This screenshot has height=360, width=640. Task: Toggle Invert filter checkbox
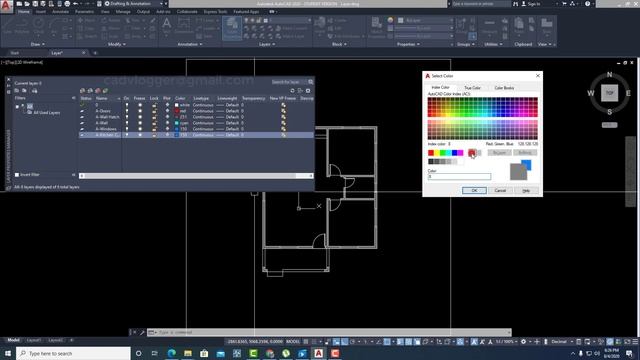pos(17,175)
